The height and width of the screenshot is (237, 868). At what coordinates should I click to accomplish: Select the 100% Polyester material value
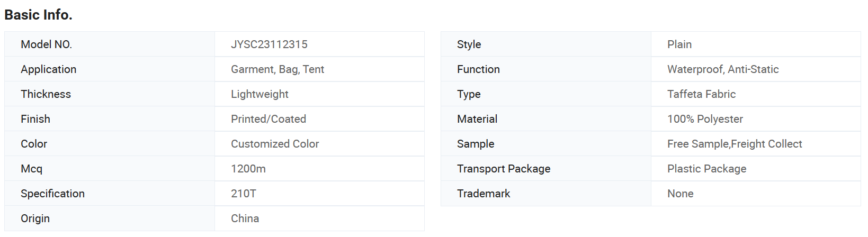[705, 119]
